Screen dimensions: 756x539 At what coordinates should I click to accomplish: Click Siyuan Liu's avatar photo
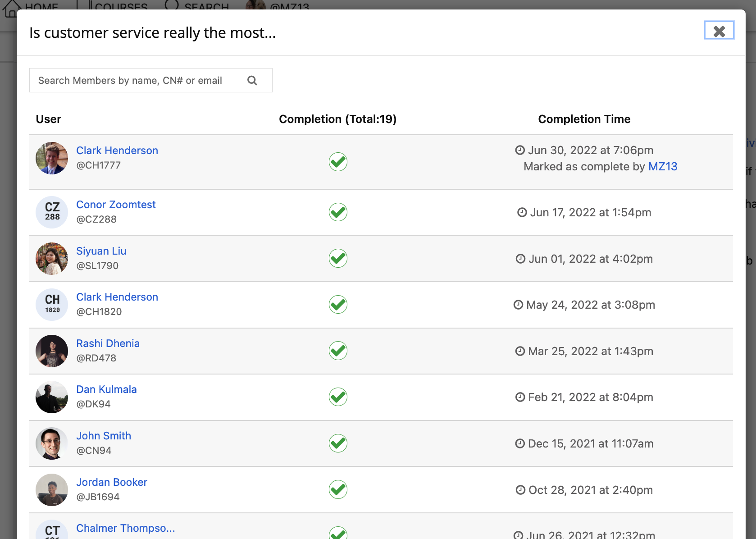pos(52,259)
